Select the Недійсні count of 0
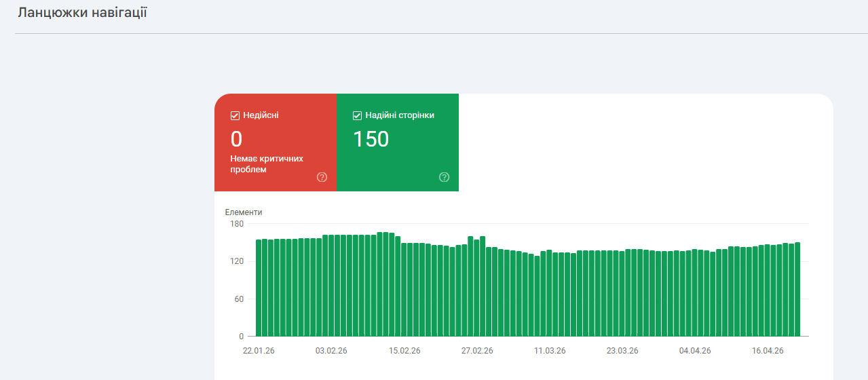 pos(236,139)
